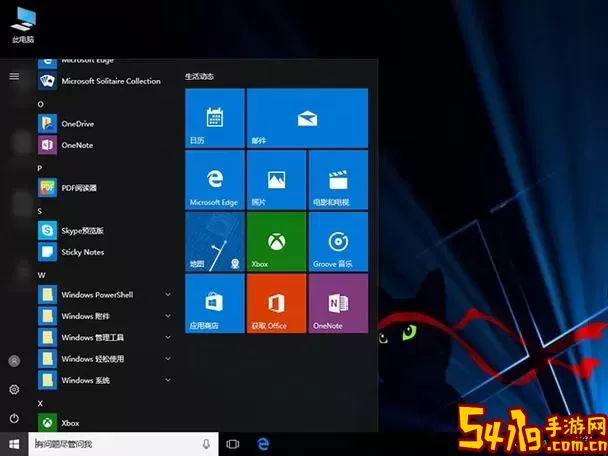This screenshot has height=456, width=608.
Task: Launch Edge from the taskbar
Action: 263,444
